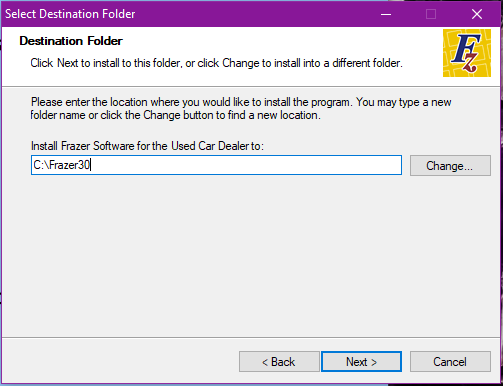Click the 'Please enter the location' paragraph
This screenshot has height=386, width=503.
click(241, 108)
